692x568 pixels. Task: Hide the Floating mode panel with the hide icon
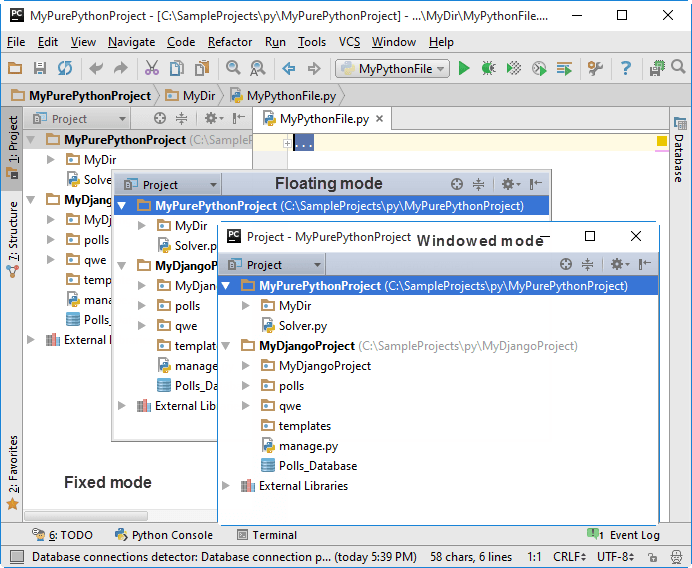coord(535,184)
